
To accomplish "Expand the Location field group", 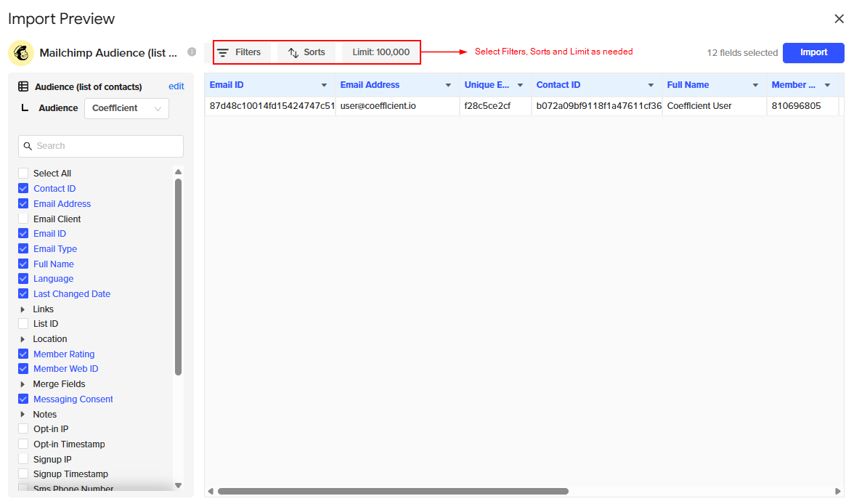I will click(23, 339).
